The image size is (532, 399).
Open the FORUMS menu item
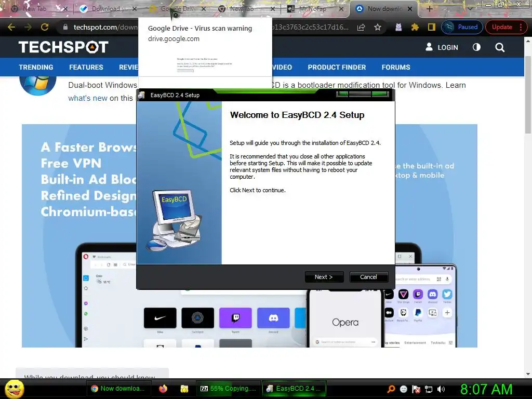tap(396, 67)
